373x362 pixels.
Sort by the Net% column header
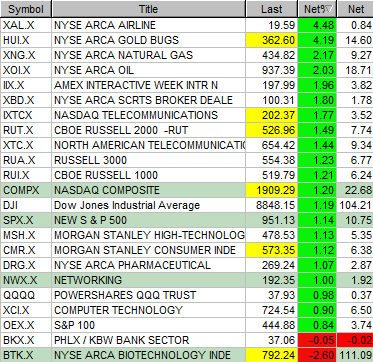click(317, 9)
